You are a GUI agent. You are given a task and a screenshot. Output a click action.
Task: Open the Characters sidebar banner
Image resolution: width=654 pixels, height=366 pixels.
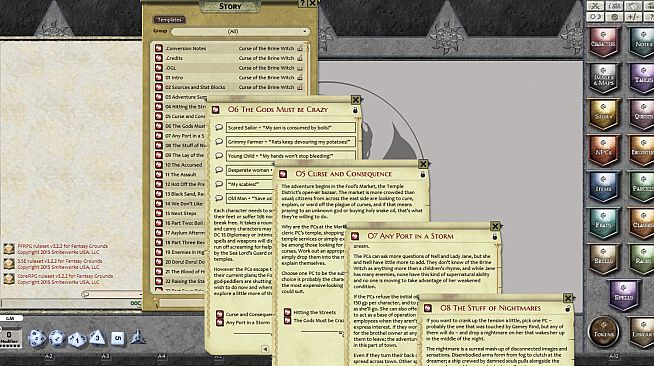click(603, 42)
